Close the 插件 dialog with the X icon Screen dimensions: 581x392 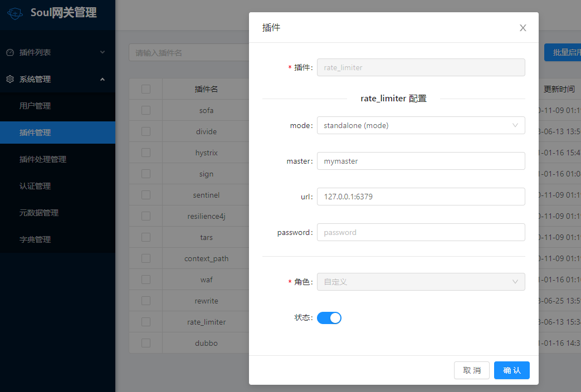pyautogui.click(x=523, y=27)
